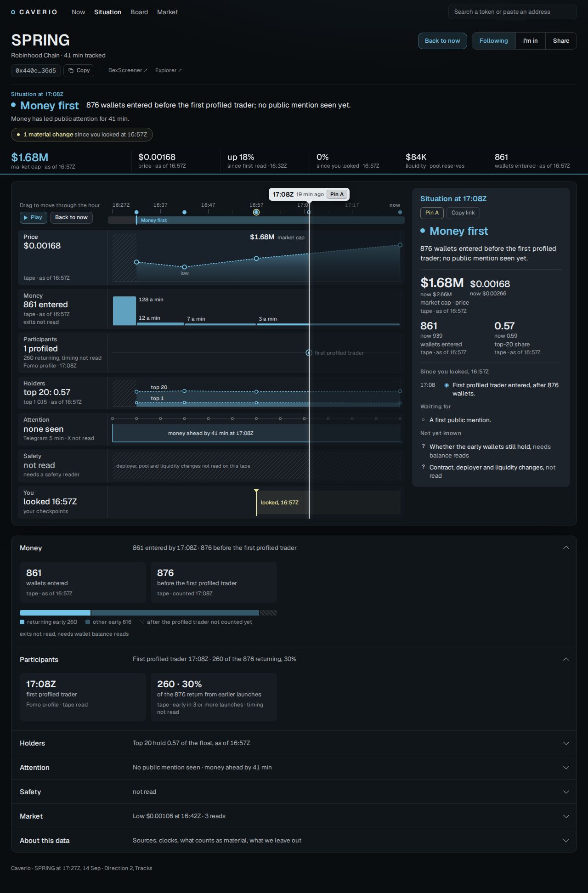The height and width of the screenshot is (893, 588).
Task: Pin A in the timeline tooltip
Action: click(x=337, y=194)
